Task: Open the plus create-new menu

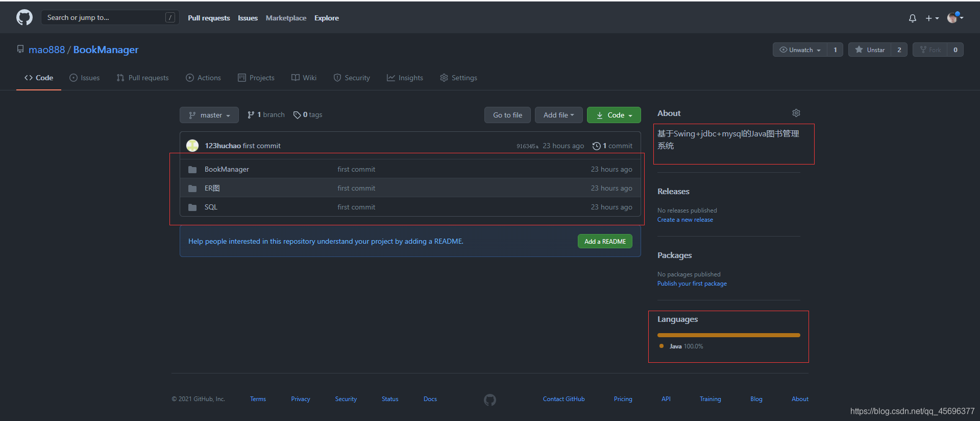Action: point(932,18)
